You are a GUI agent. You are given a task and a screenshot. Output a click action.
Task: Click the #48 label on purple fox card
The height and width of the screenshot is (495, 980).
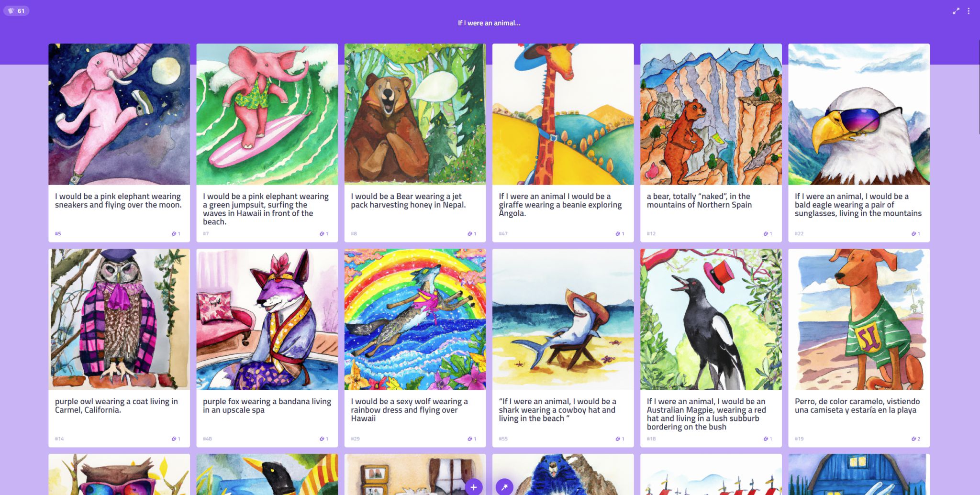pyautogui.click(x=207, y=439)
